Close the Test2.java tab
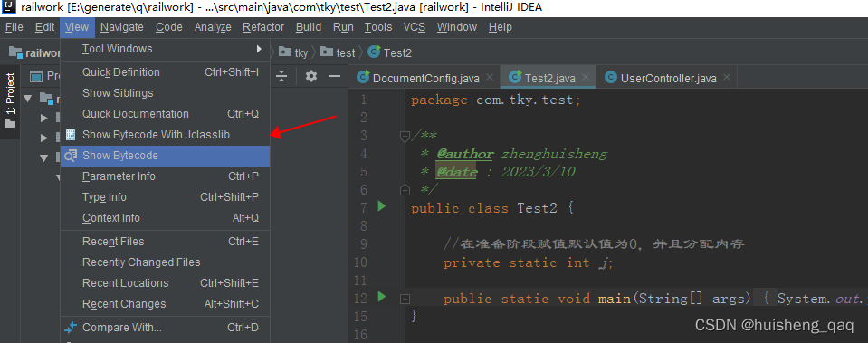Image resolution: width=868 pixels, height=343 pixels. click(586, 78)
